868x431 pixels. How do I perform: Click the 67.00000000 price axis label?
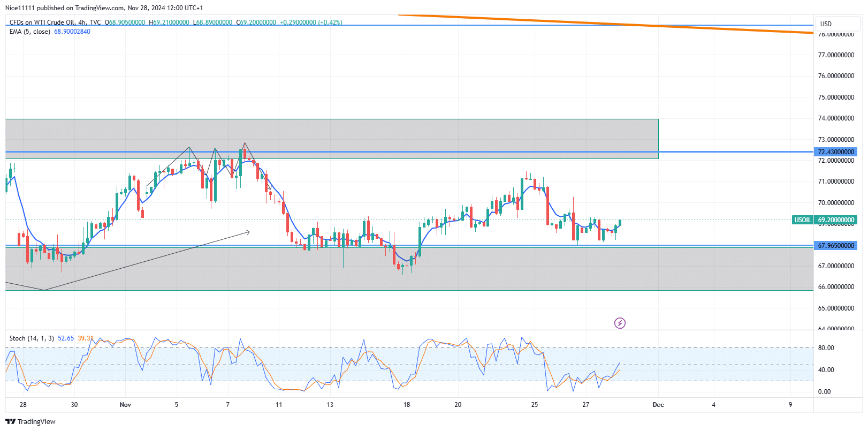point(836,266)
